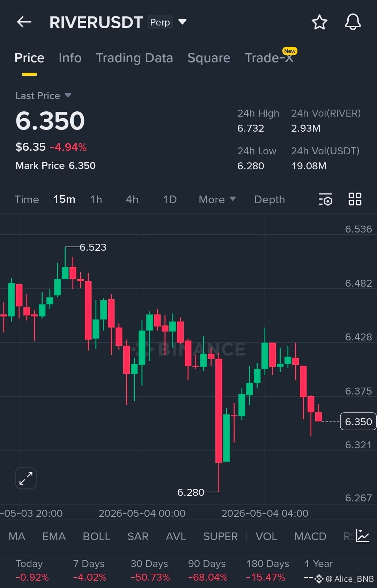Tap the 2026-05-04 00:00 time label
The width and height of the screenshot is (377, 588).
tap(142, 513)
